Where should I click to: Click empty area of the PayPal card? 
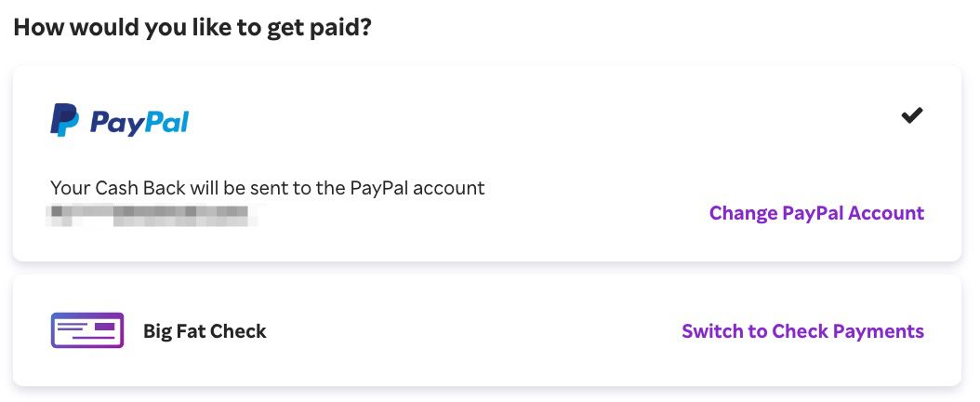coord(500,125)
